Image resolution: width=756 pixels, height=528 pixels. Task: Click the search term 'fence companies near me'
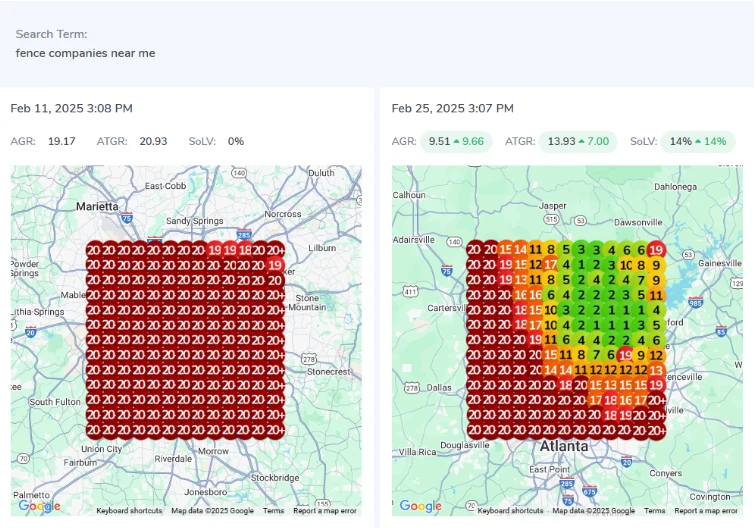pos(85,53)
